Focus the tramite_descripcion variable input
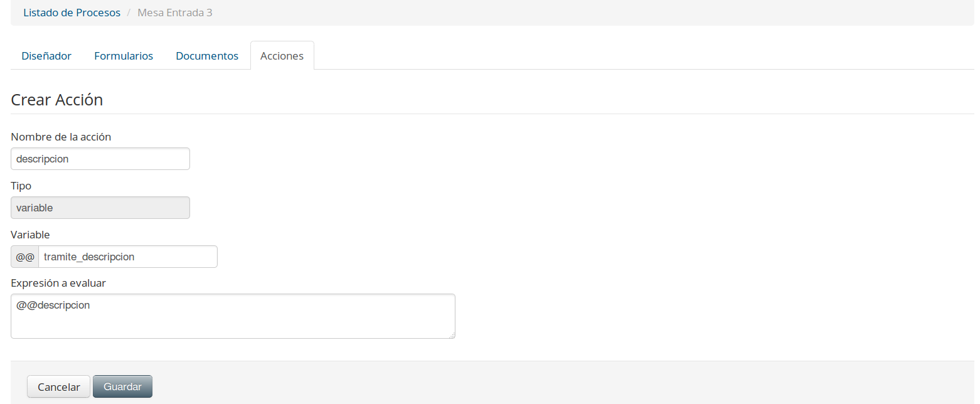The width and height of the screenshot is (980, 404). (x=128, y=257)
